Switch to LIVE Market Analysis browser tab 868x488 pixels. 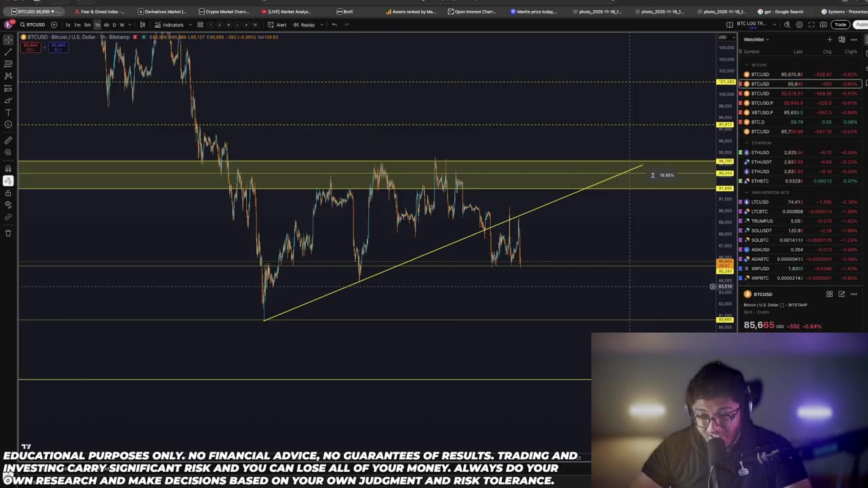coord(286,12)
